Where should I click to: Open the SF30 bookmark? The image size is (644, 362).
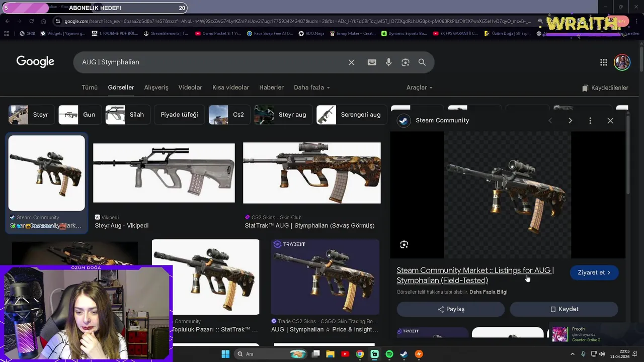tap(27, 34)
